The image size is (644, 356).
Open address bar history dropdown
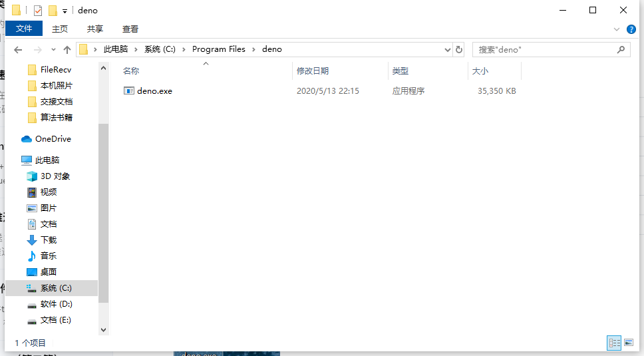click(447, 50)
